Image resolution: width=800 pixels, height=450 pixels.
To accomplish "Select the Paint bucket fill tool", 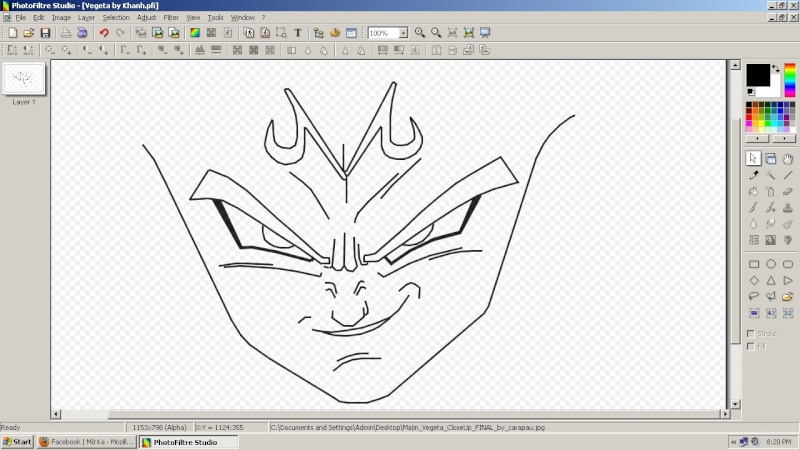I will click(x=754, y=191).
